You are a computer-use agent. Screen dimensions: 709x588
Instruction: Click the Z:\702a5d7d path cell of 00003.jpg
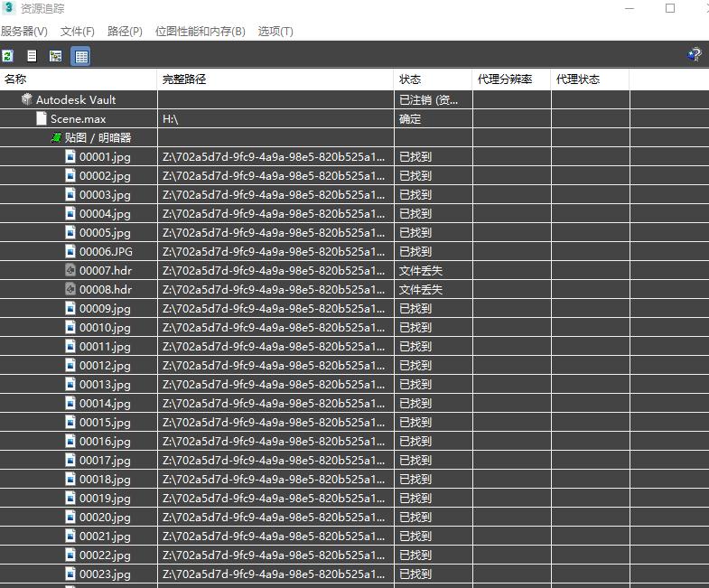(x=275, y=194)
